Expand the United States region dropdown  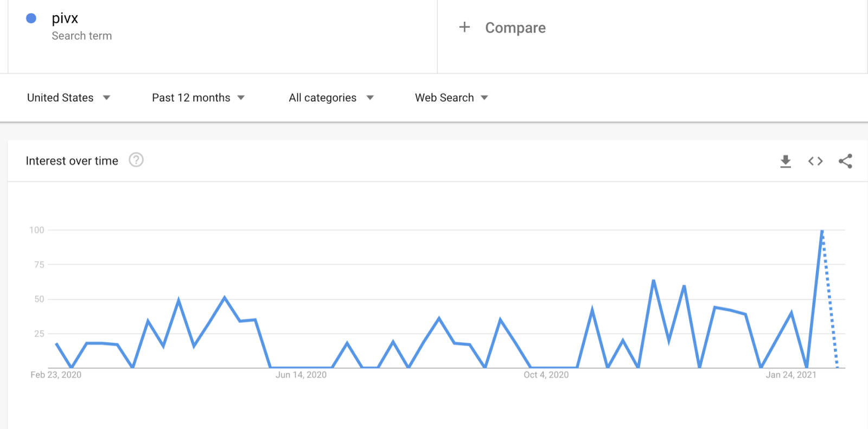point(69,98)
